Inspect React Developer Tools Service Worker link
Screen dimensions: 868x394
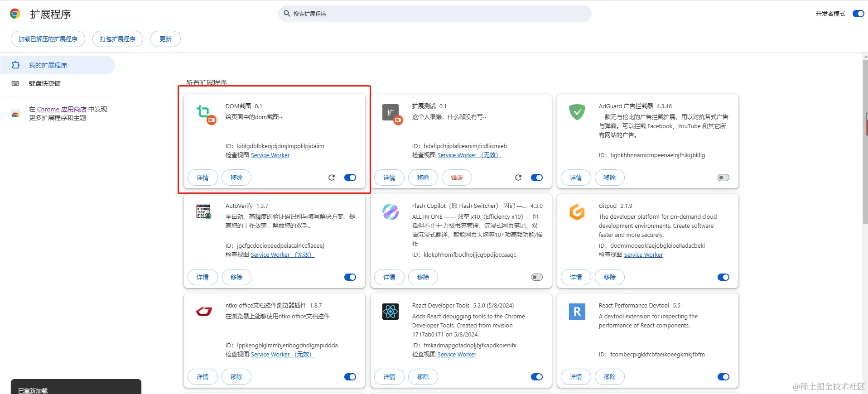(x=457, y=354)
